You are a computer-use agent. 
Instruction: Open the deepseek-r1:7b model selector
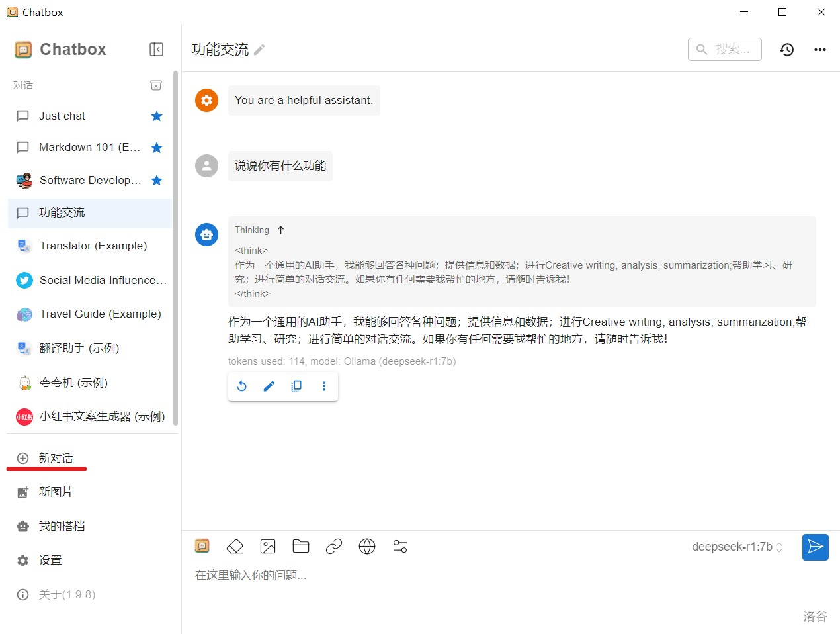pyautogui.click(x=737, y=547)
